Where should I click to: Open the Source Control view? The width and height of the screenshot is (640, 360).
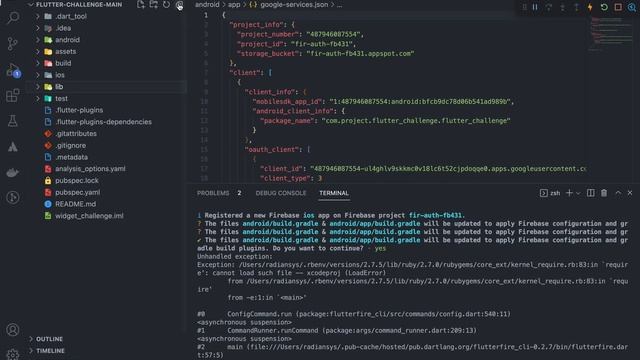point(13,44)
